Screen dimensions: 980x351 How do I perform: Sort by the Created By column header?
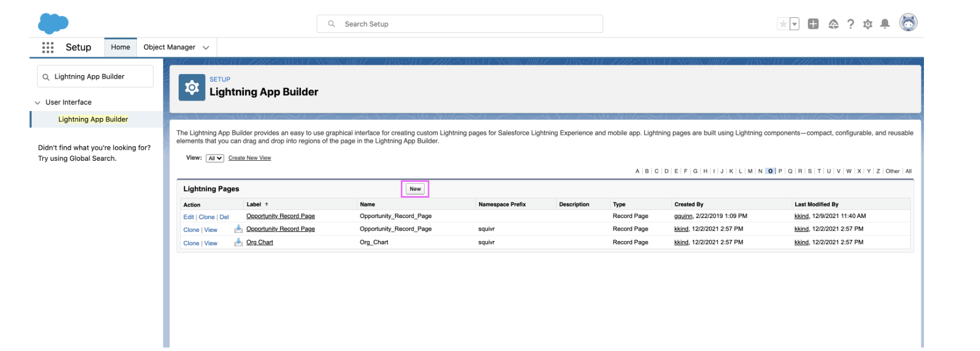pos(689,205)
